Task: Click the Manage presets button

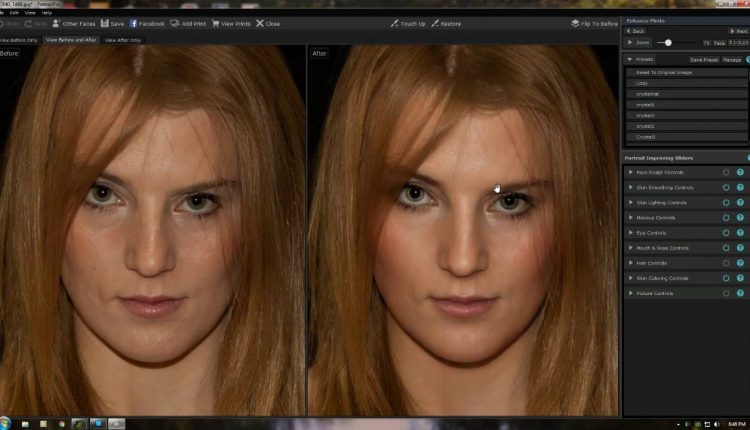Action: point(732,60)
